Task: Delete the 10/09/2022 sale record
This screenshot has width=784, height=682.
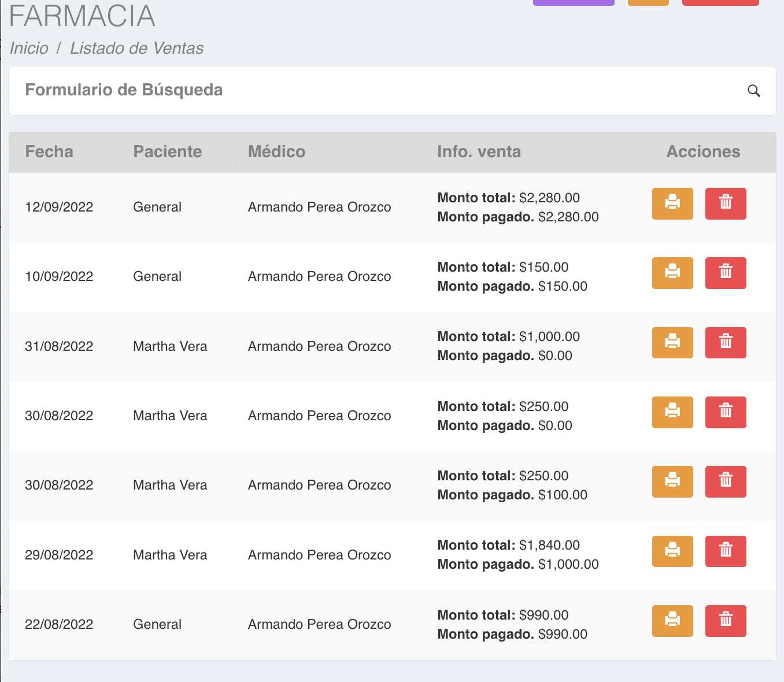Action: pyautogui.click(x=725, y=273)
